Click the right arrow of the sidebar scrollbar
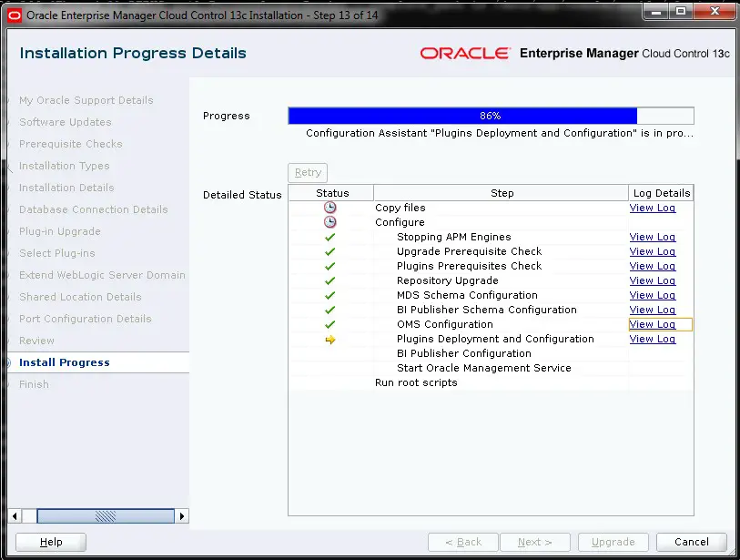The image size is (740, 560). (x=182, y=516)
